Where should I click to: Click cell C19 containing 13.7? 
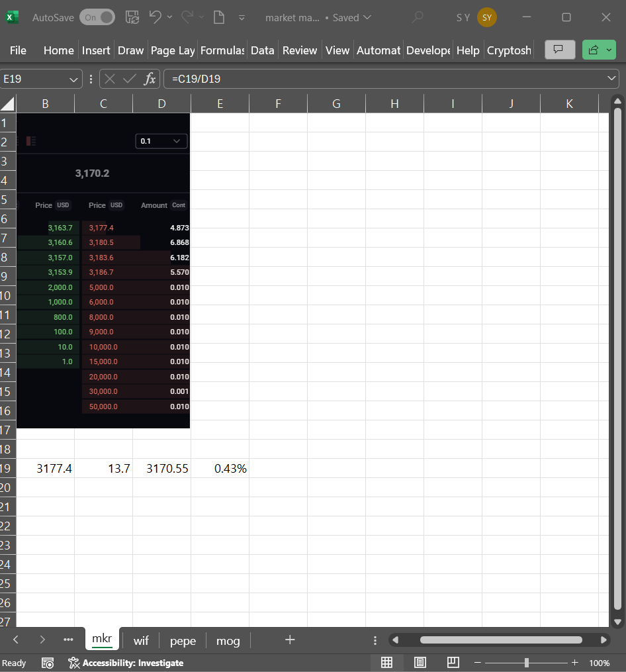pos(104,468)
